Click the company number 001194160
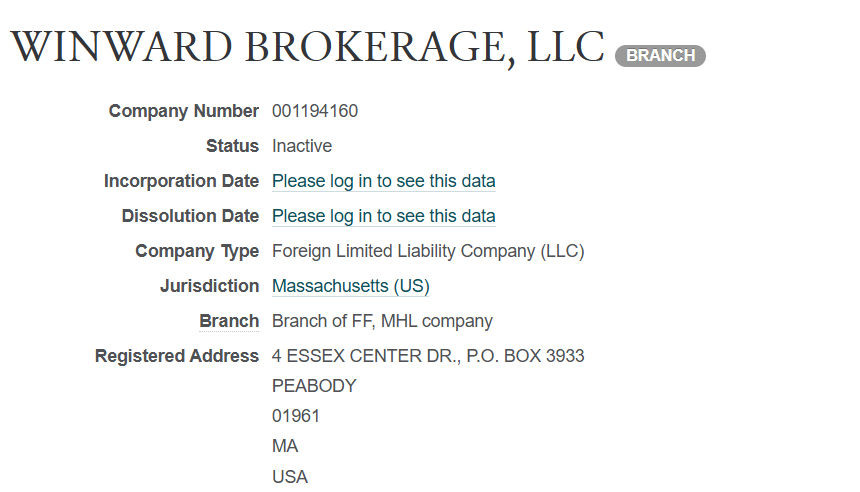The width and height of the screenshot is (860, 492). pos(314,111)
